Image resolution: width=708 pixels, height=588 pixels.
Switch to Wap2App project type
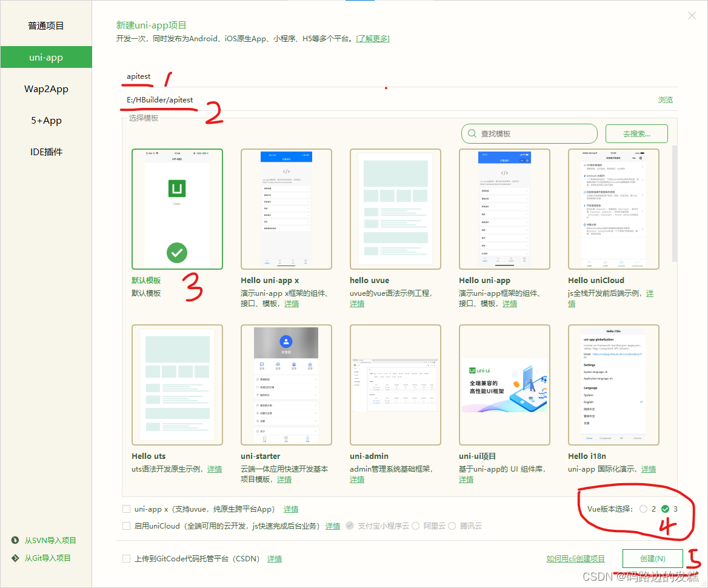[x=46, y=89]
